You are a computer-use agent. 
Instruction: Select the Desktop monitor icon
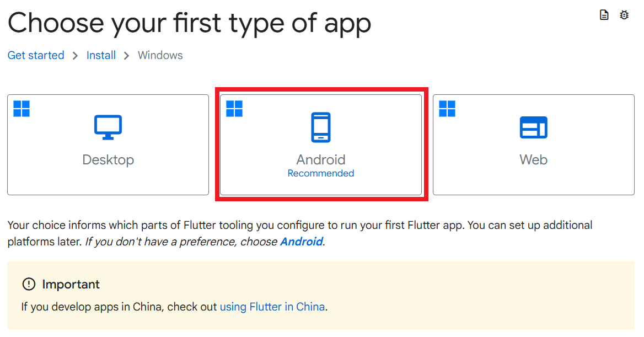pos(108,127)
